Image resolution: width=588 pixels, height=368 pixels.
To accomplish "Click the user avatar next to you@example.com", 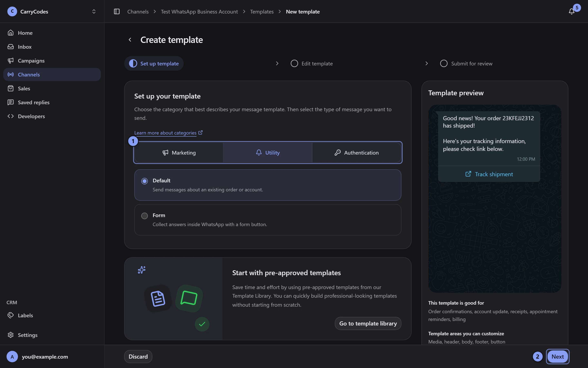I will coord(12,357).
